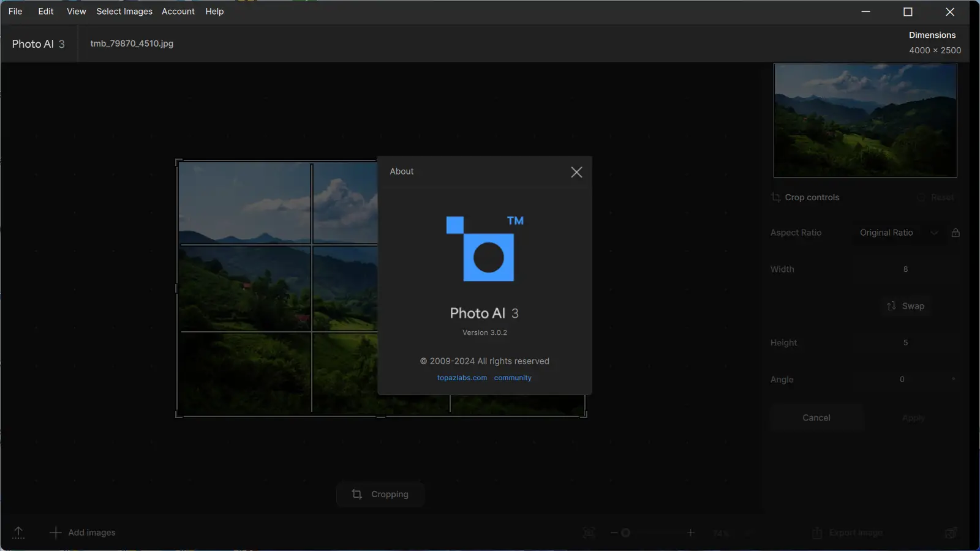Select the top-left crop corner handle

pyautogui.click(x=178, y=162)
